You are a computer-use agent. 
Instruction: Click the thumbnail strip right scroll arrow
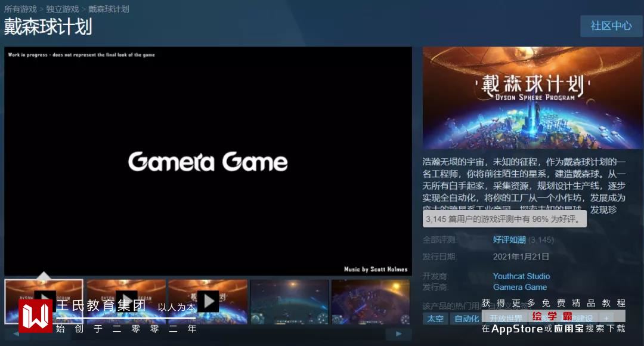point(398,333)
